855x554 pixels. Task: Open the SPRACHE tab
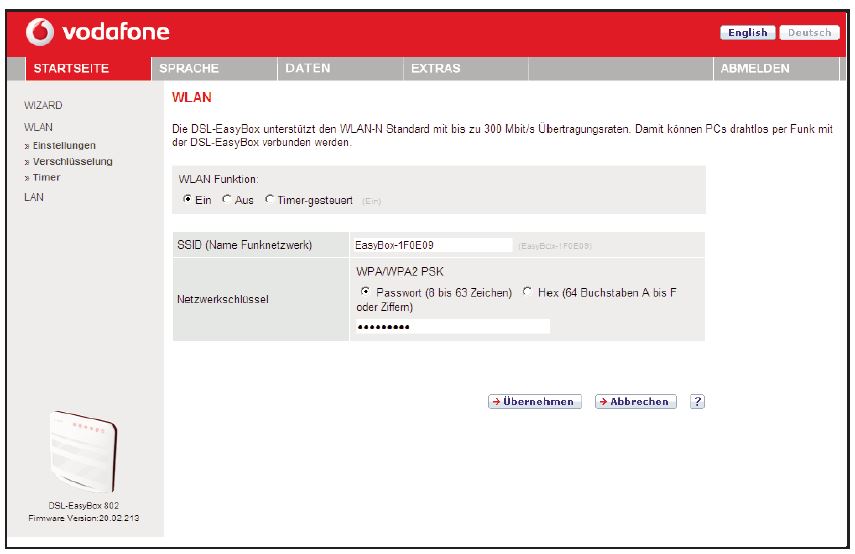point(214,69)
